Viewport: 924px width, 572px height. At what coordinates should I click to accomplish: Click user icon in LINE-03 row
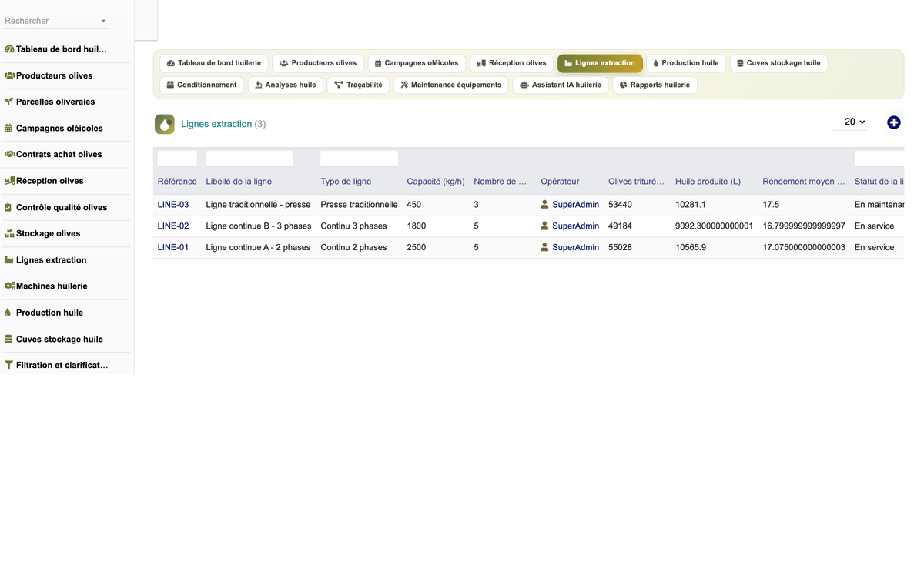click(545, 205)
